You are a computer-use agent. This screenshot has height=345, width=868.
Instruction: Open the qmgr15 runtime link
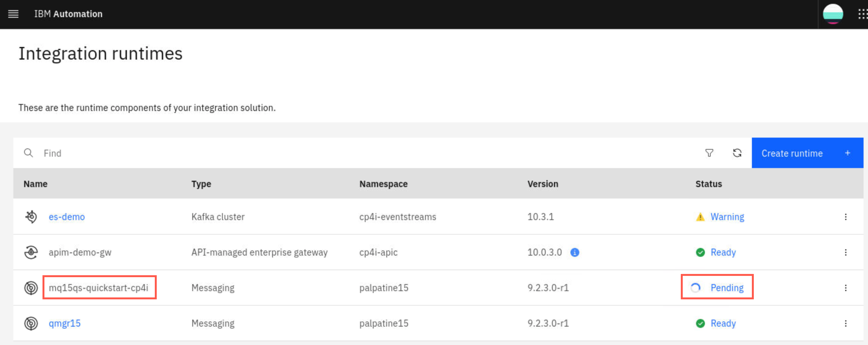(x=65, y=323)
